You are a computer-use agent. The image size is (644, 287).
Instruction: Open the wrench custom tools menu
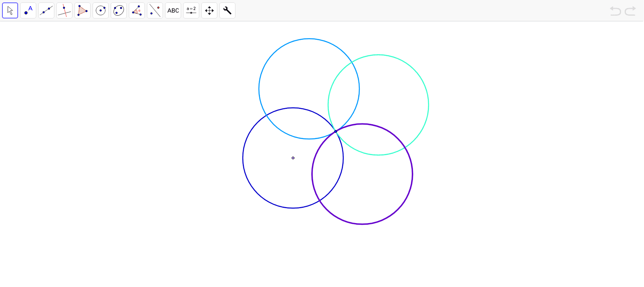[227, 10]
